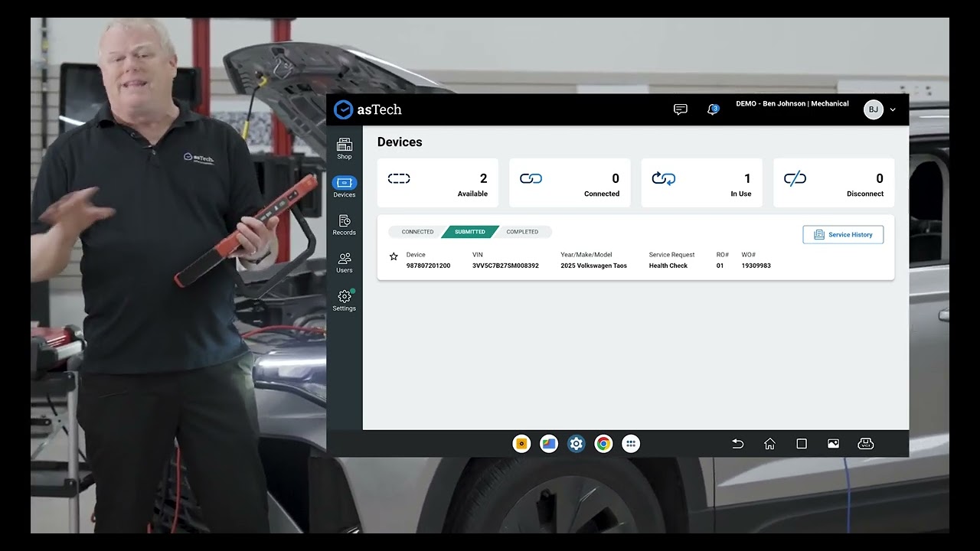Switch to the CONNECTED status tab
Image resolution: width=980 pixels, height=551 pixels.
tap(417, 232)
